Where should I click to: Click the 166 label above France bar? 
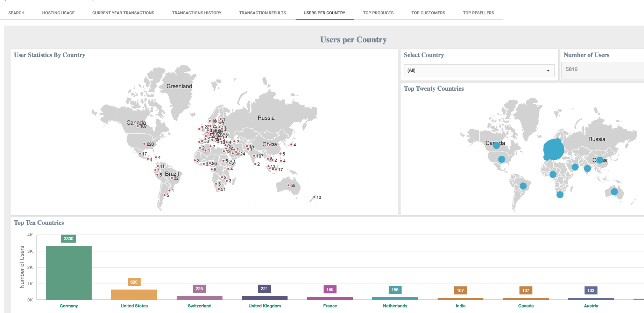click(330, 290)
